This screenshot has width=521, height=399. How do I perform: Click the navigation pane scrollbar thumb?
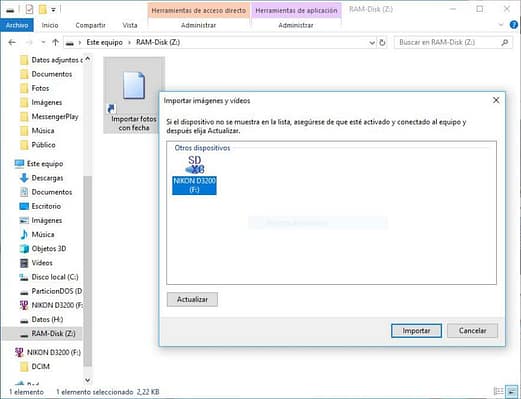[87, 271]
